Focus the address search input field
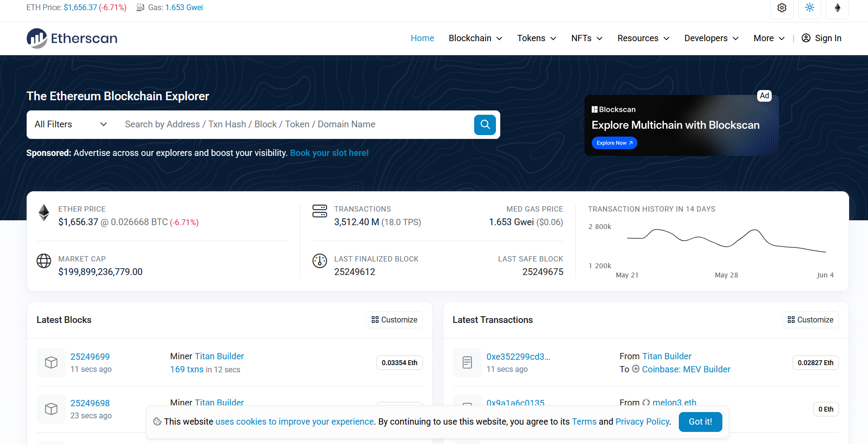Image resolution: width=868 pixels, height=444 pixels. point(295,124)
